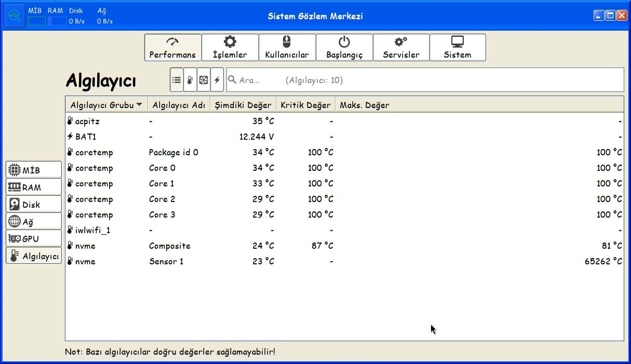Click the 12.244 V value

[x=257, y=137]
